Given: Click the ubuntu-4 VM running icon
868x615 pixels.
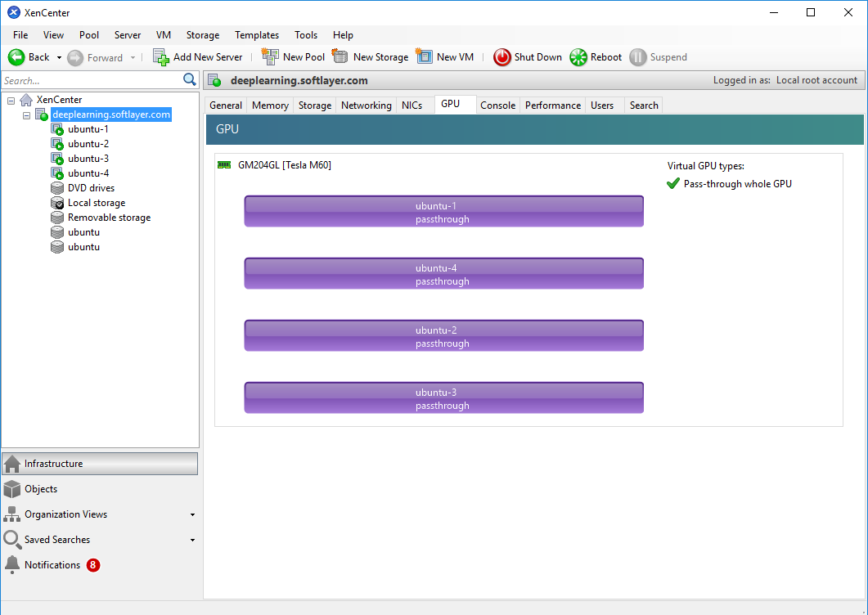Looking at the screenshot, I should click(x=57, y=173).
